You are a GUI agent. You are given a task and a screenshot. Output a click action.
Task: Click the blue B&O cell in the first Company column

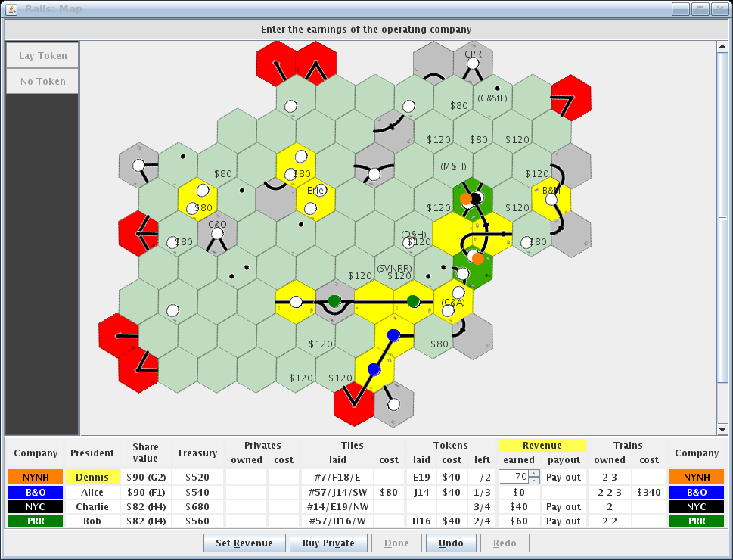(36, 492)
